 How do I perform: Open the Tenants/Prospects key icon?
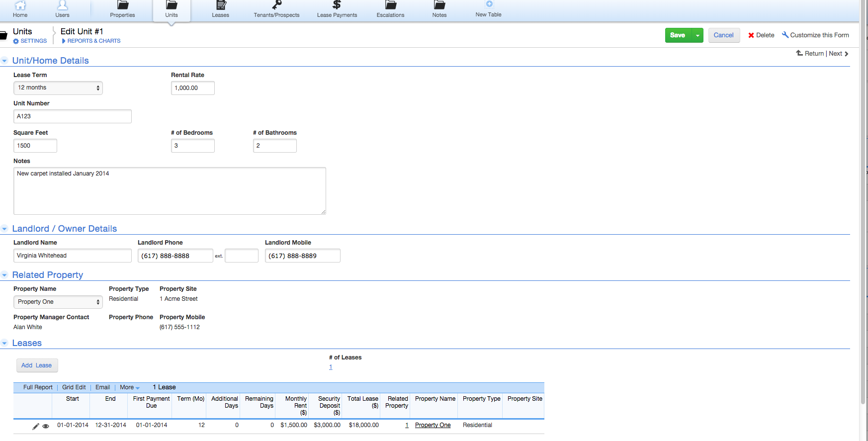tap(277, 5)
